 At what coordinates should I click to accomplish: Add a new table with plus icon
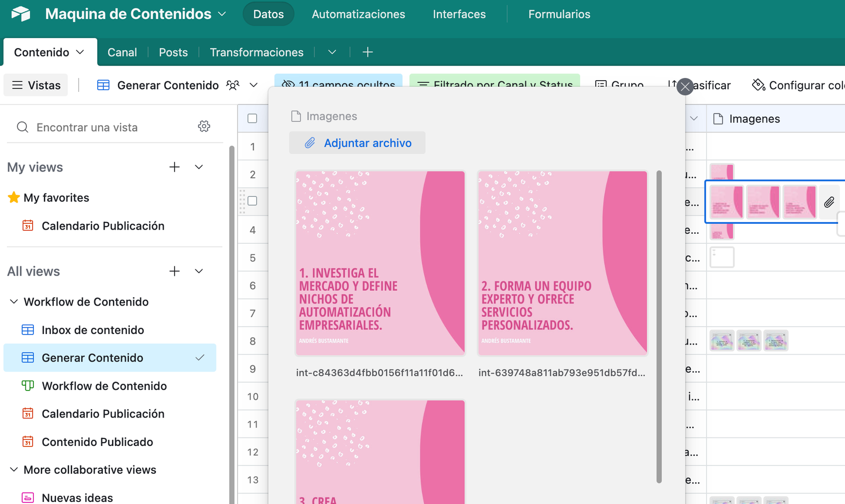(x=368, y=52)
